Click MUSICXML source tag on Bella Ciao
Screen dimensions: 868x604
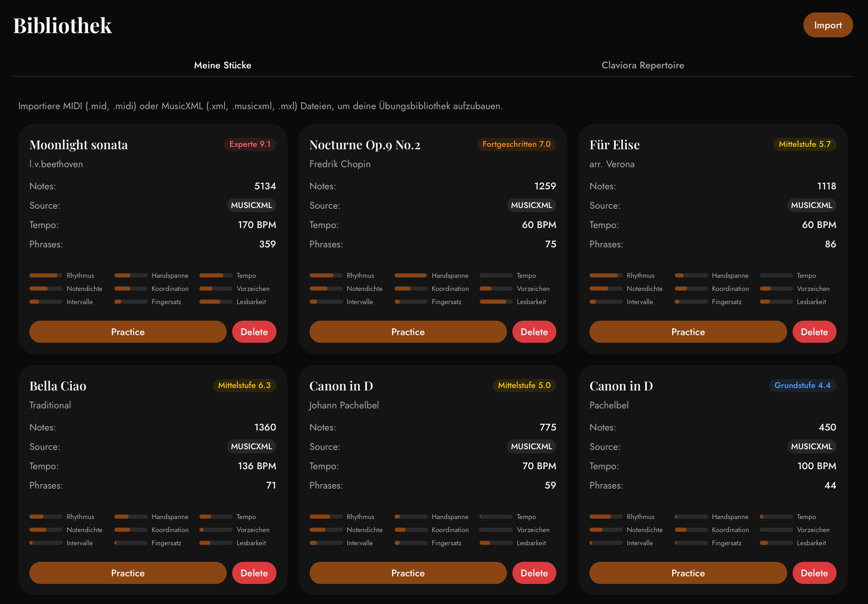click(x=251, y=446)
